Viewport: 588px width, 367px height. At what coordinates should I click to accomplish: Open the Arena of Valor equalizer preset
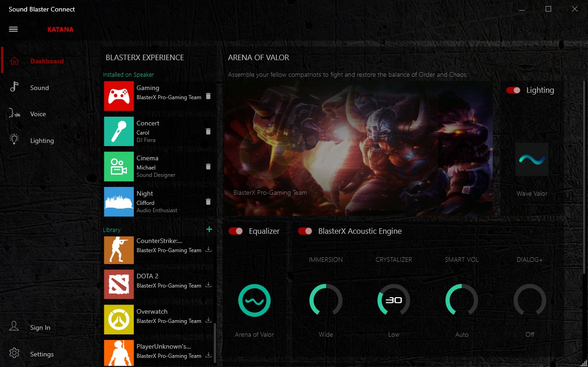[x=254, y=300]
